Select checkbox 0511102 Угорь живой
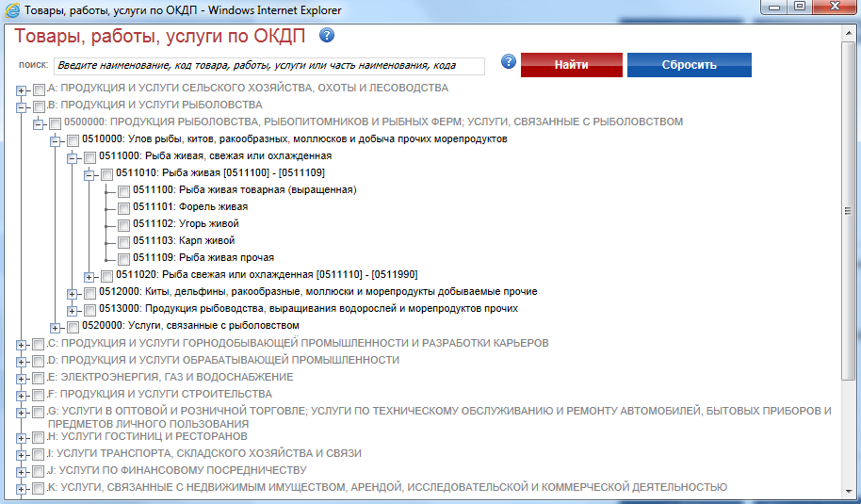This screenshot has height=504, width=861. pyautogui.click(x=123, y=226)
